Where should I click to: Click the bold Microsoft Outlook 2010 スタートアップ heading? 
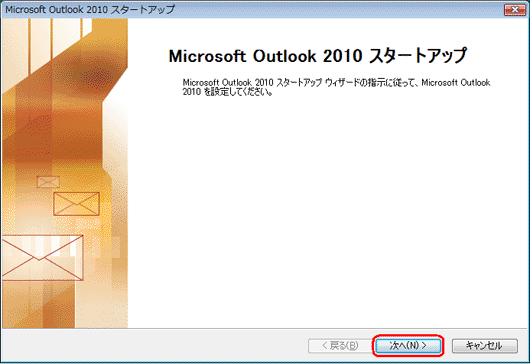318,56
